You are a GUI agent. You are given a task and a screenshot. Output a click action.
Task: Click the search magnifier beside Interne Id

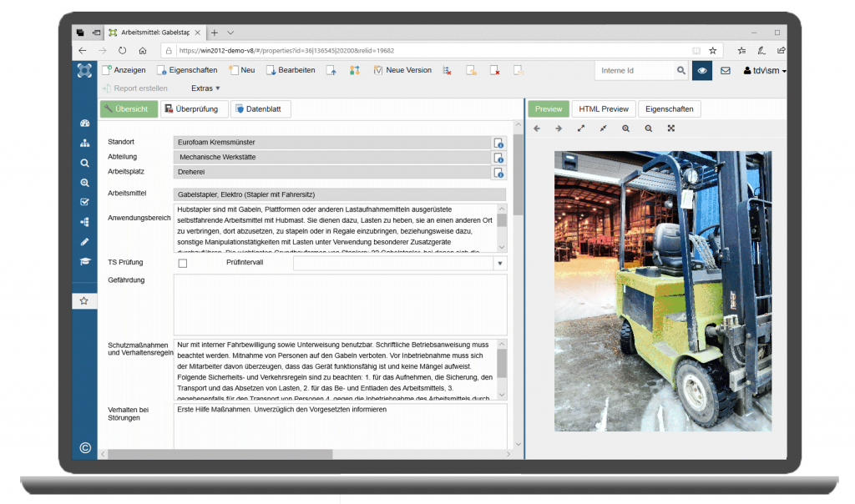pos(681,70)
